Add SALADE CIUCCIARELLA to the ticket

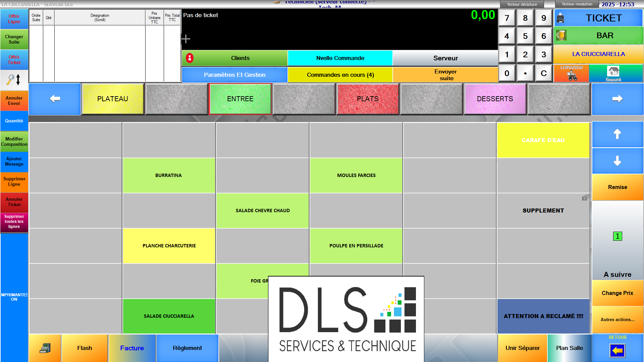tap(169, 316)
